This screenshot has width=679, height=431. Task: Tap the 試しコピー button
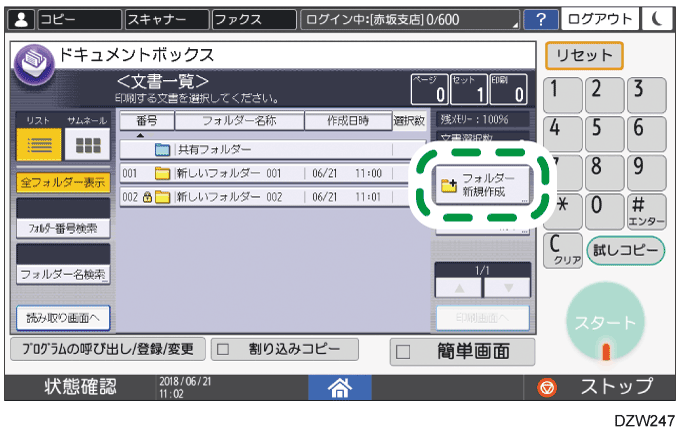pos(625,250)
